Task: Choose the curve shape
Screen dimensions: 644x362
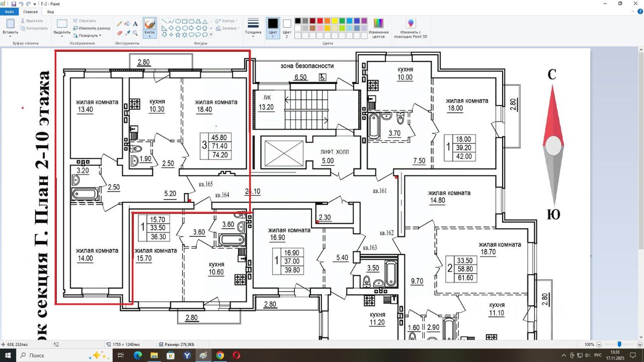Action: click(x=171, y=21)
